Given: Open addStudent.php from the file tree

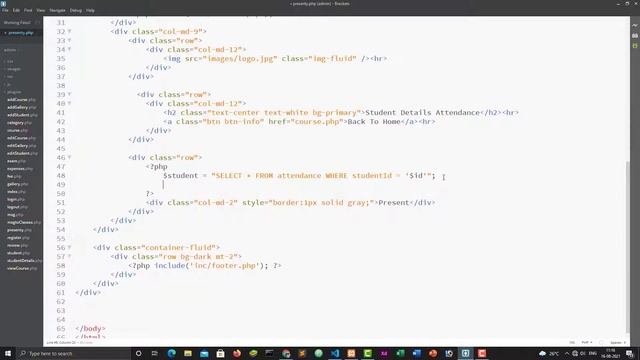Looking at the screenshot, I should [x=22, y=115].
